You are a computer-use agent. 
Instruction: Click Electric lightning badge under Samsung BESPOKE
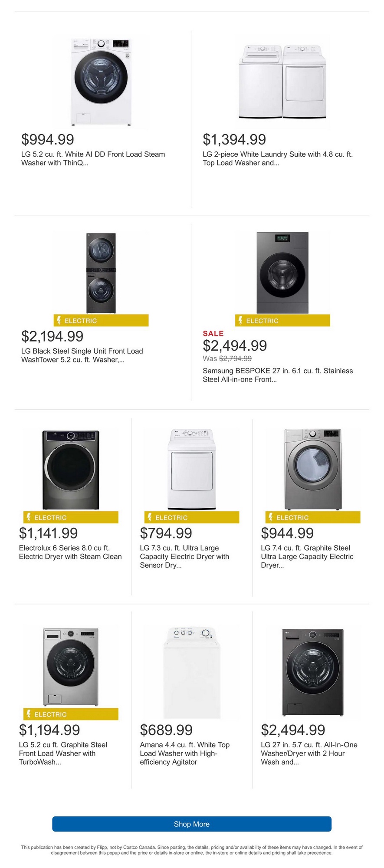pos(282,321)
